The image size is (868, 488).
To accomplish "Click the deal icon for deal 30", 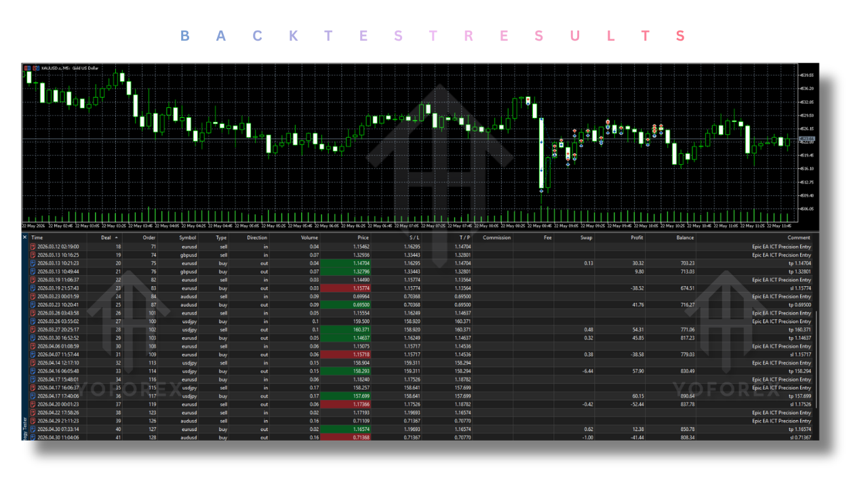I will (x=33, y=346).
